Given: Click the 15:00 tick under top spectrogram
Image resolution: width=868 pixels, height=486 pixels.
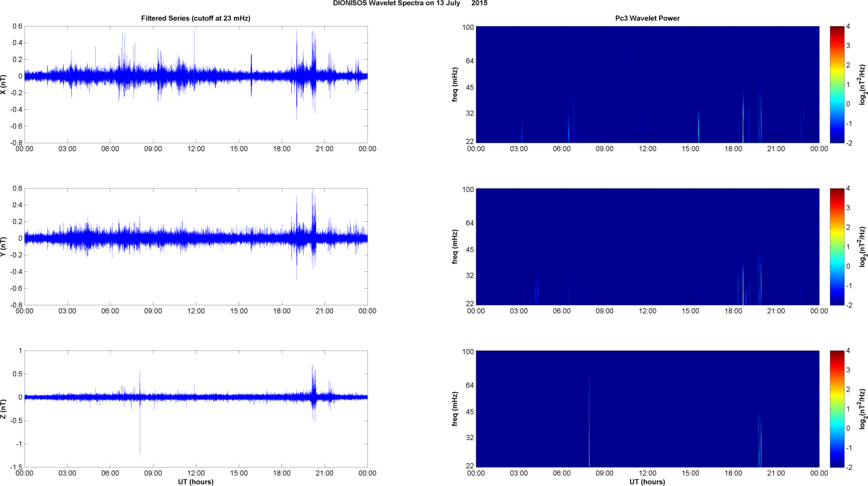Looking at the screenshot, I should click(x=690, y=149).
